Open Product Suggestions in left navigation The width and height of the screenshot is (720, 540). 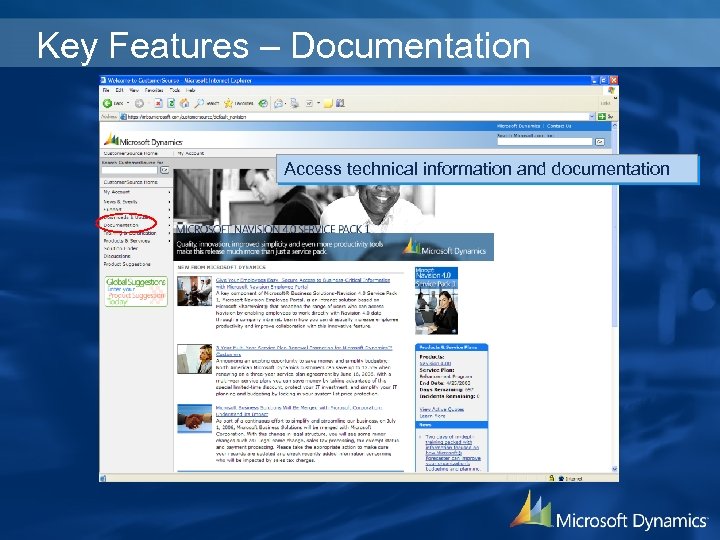127,264
